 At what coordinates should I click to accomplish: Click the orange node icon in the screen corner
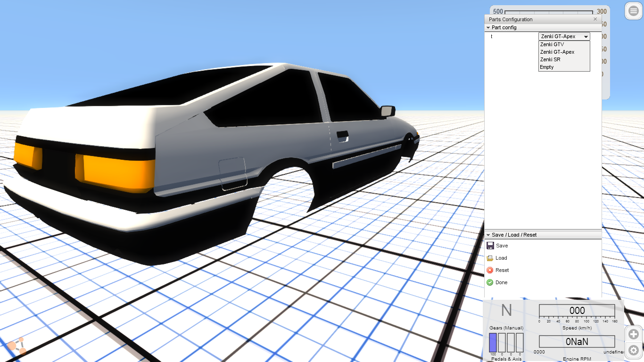point(16,346)
